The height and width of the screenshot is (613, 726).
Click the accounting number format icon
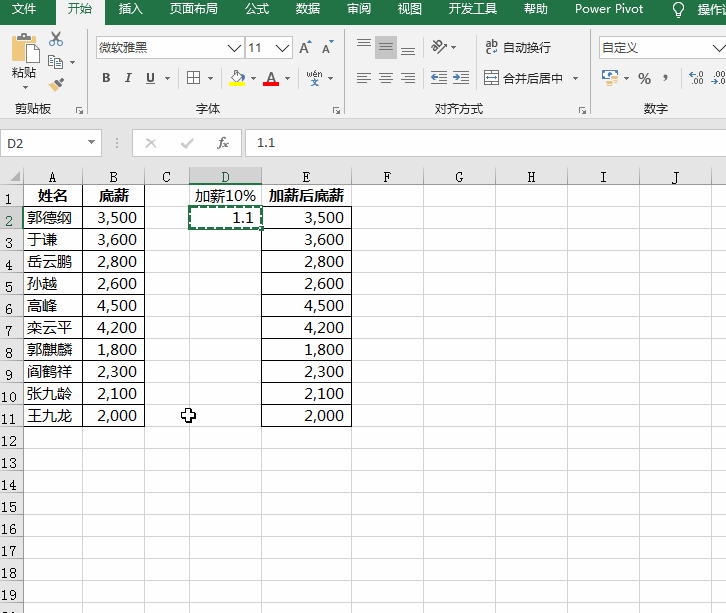(610, 77)
